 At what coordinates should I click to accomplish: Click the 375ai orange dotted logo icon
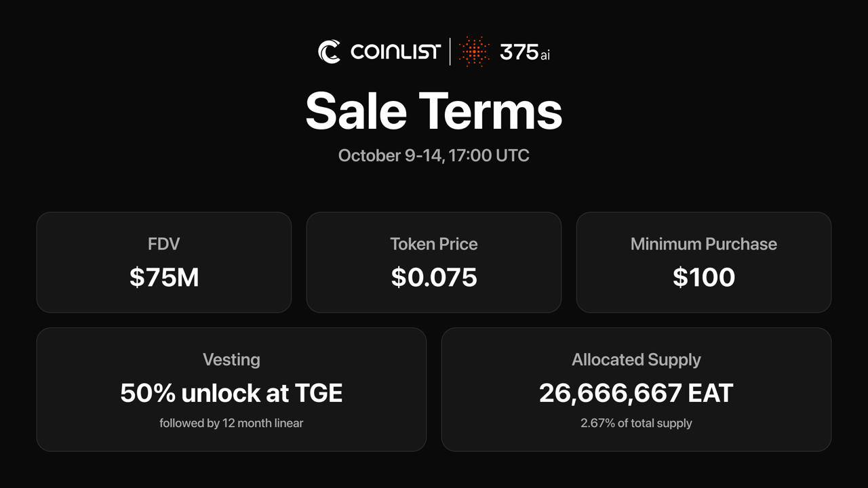(474, 52)
